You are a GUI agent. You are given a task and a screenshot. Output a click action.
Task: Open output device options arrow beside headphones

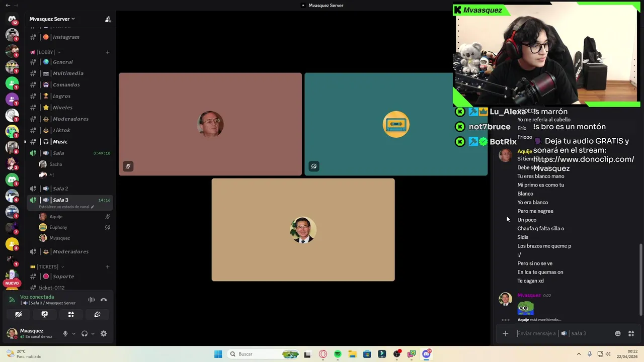[x=93, y=333]
